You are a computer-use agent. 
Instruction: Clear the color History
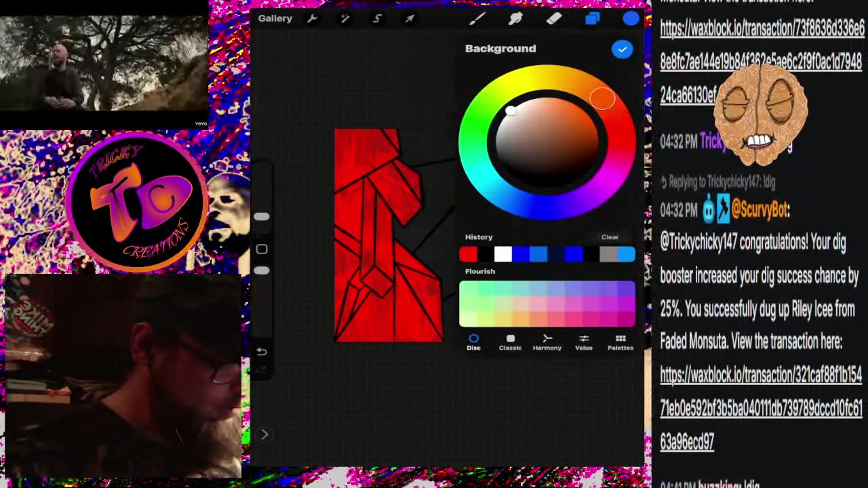tap(610, 237)
